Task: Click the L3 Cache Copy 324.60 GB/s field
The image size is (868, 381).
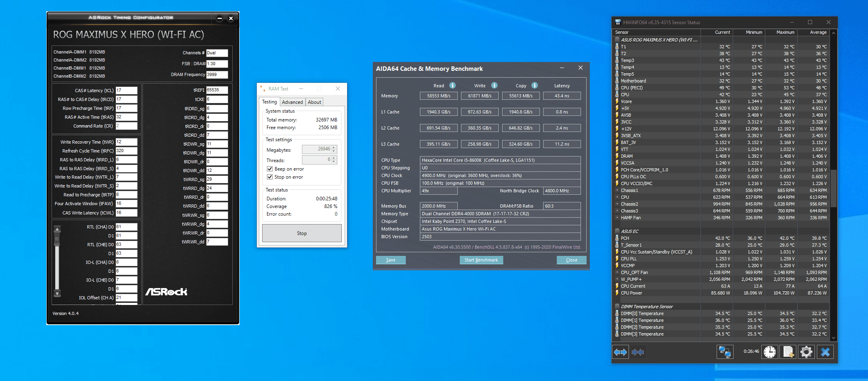Action: coord(521,144)
